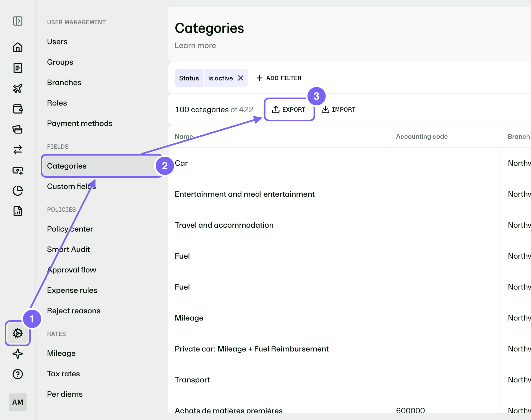Sort by Accounting code column header
The height and width of the screenshot is (420, 531).
[422, 136]
